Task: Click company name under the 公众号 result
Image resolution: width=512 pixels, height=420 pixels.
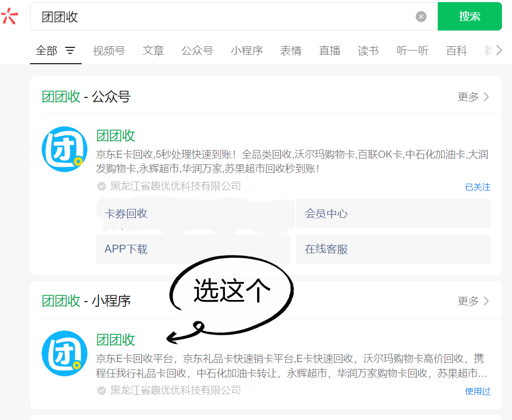Action: pyautogui.click(x=175, y=186)
